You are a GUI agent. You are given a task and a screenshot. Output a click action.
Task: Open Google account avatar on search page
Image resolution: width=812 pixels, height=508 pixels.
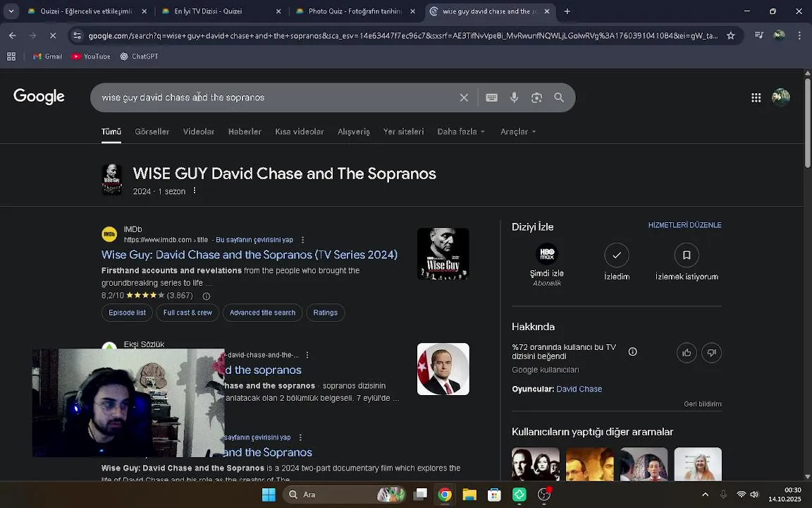780,97
